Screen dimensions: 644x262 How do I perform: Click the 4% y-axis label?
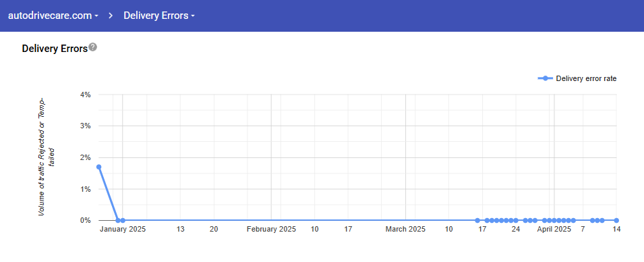pyautogui.click(x=86, y=95)
